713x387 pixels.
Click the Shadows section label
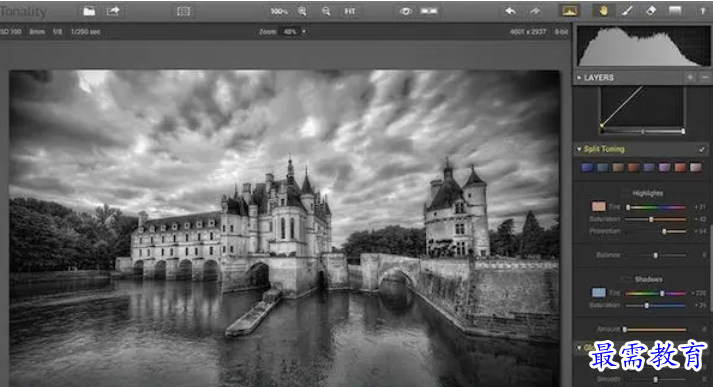click(x=648, y=279)
